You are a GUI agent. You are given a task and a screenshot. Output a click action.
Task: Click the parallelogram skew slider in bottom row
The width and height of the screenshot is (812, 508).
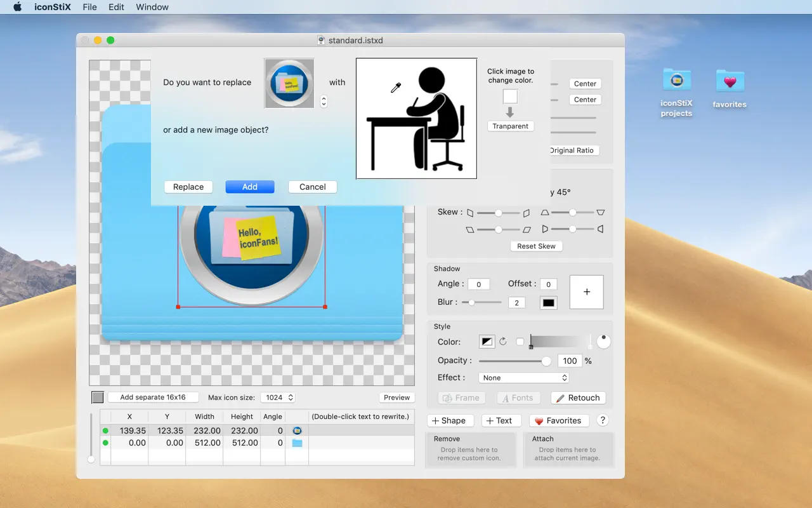[498, 229]
